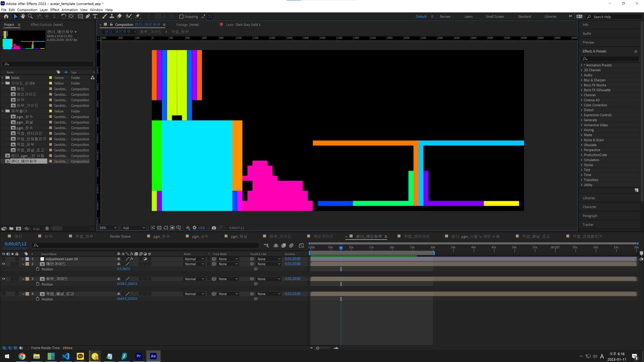Switch to the Render Queue tab
This screenshot has height=362, width=644.
click(120, 236)
